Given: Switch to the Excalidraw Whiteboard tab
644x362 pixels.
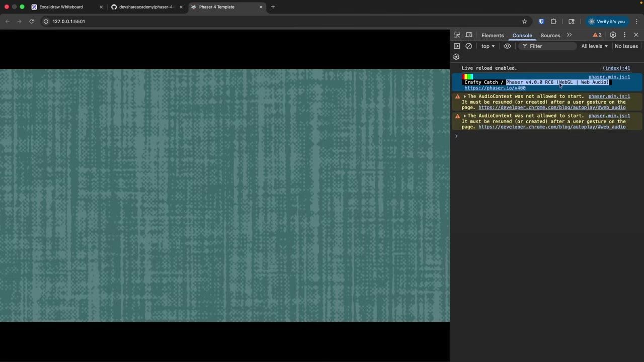Looking at the screenshot, I should 61,7.
